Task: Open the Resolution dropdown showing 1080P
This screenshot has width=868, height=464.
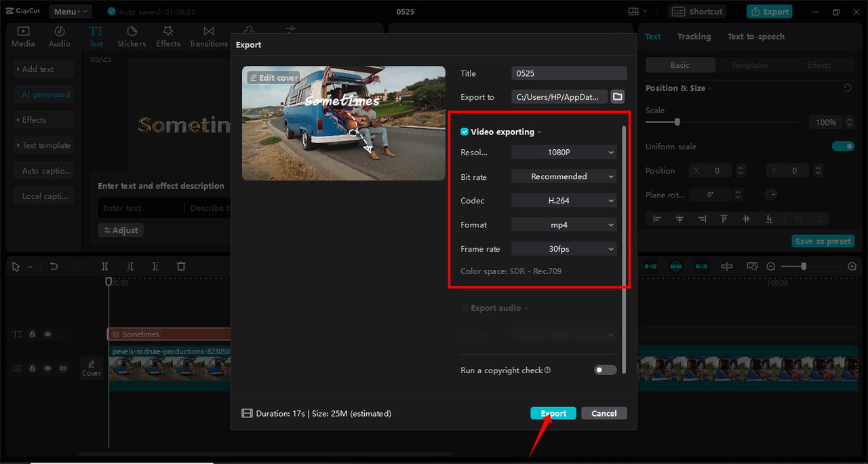Action: (564, 153)
